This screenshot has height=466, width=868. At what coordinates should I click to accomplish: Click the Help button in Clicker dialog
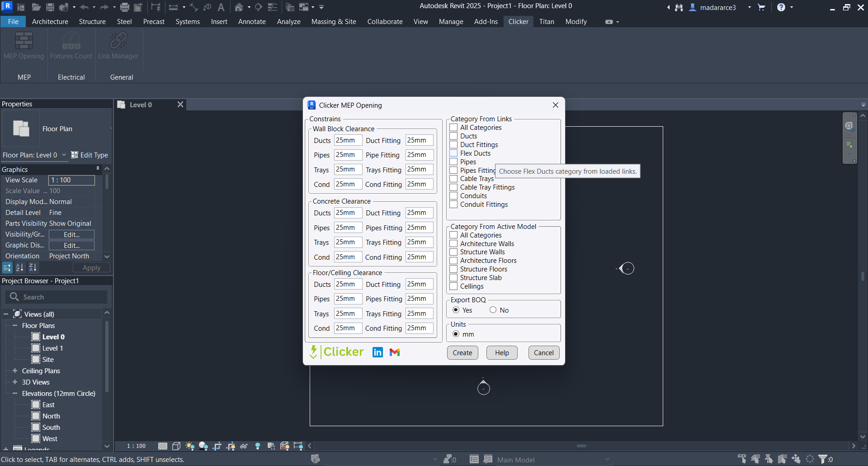pos(502,353)
